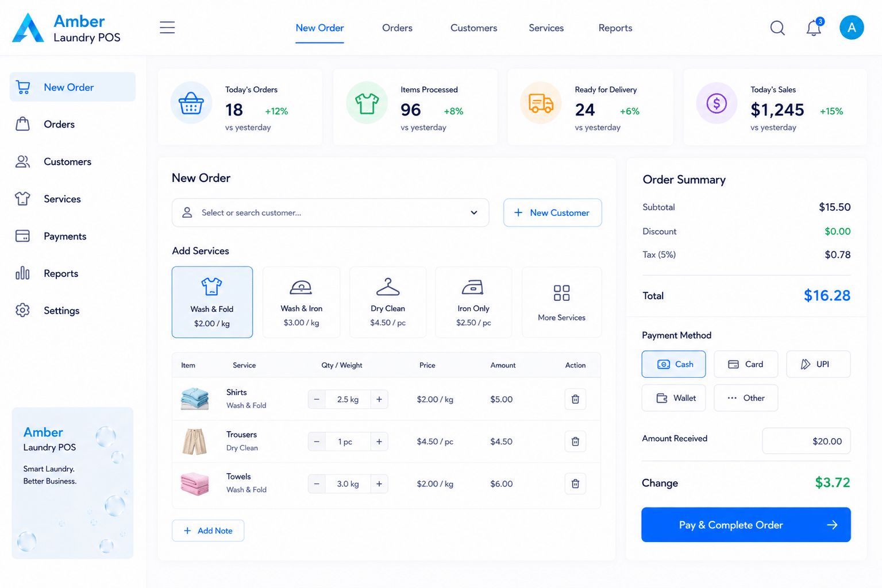
Task: Choose Other payment method
Action: pyautogui.click(x=746, y=398)
